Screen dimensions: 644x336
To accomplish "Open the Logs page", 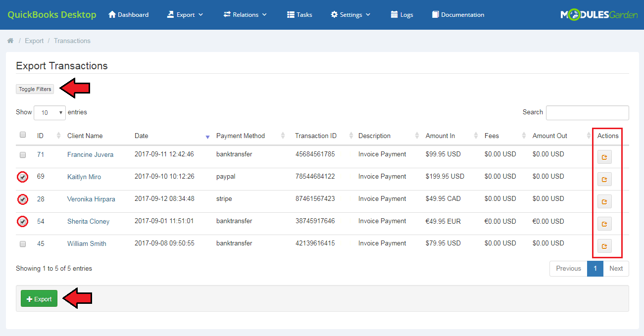I will (x=402, y=15).
